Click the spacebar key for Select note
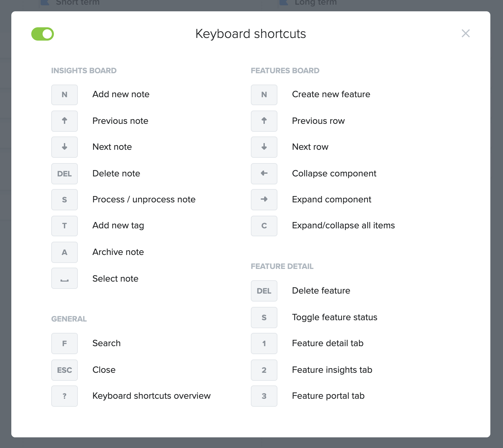The height and width of the screenshot is (448, 503). click(65, 278)
